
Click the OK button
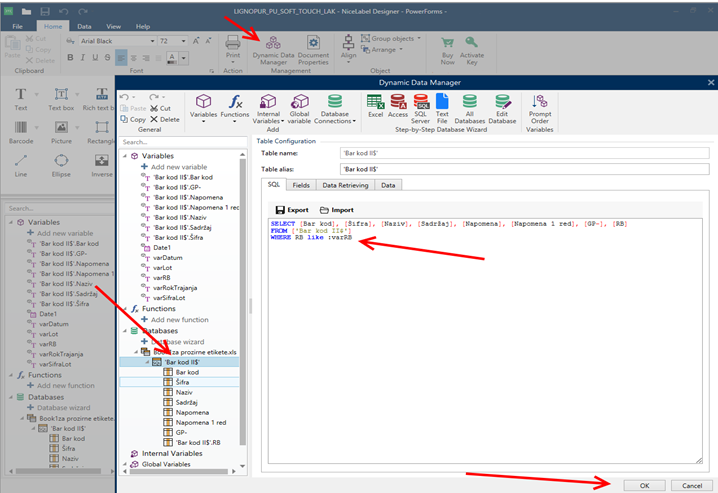click(x=644, y=486)
